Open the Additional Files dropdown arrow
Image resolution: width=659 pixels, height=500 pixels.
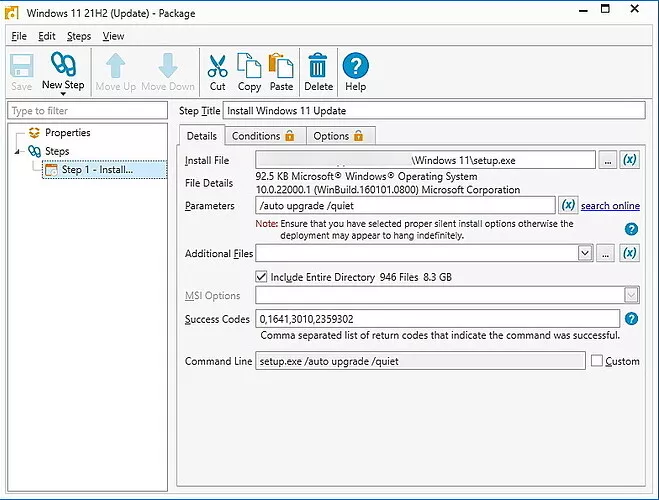585,253
